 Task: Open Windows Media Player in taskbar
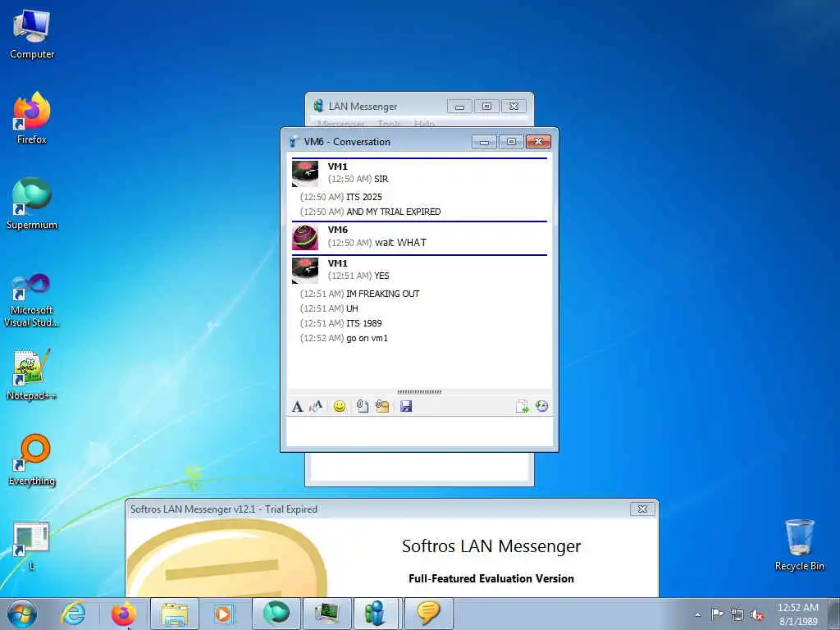224,614
